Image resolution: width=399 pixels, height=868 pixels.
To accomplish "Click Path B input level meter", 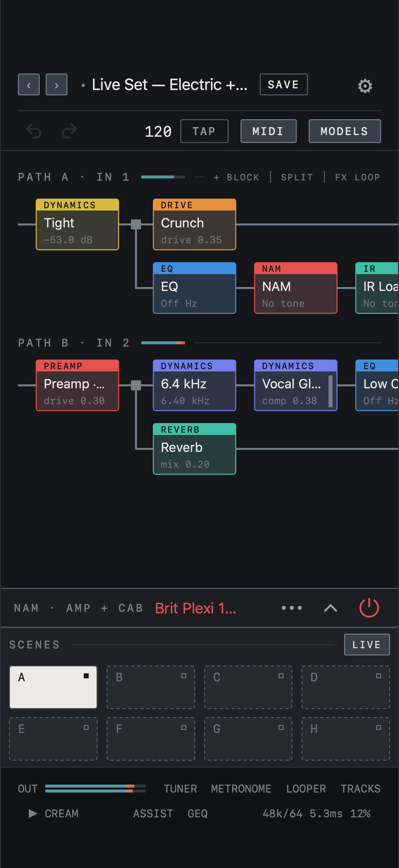I will pyautogui.click(x=163, y=343).
